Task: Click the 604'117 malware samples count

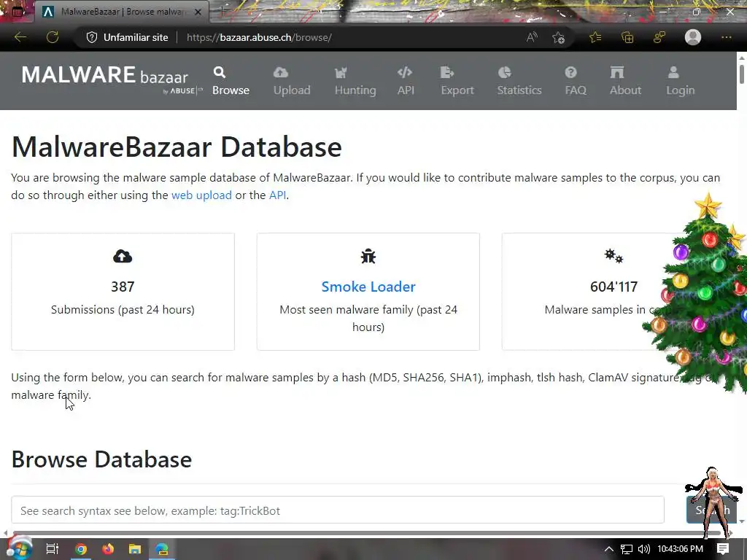Action: coord(614,287)
